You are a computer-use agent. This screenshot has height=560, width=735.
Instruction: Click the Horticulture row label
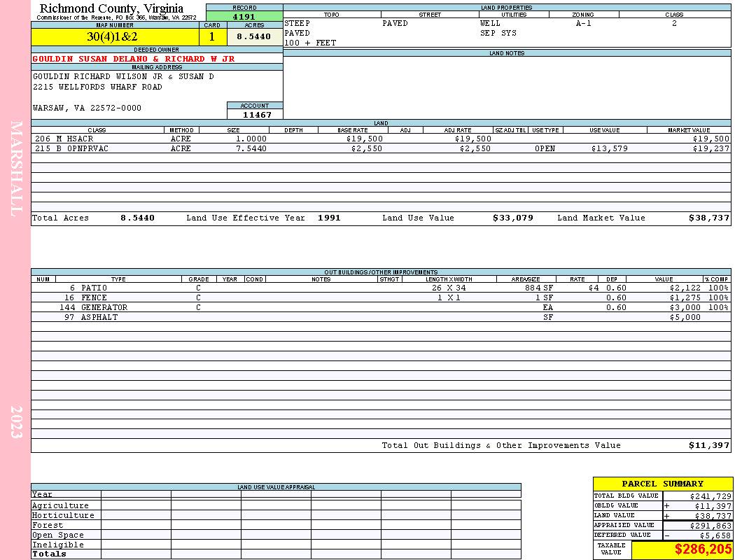point(63,515)
